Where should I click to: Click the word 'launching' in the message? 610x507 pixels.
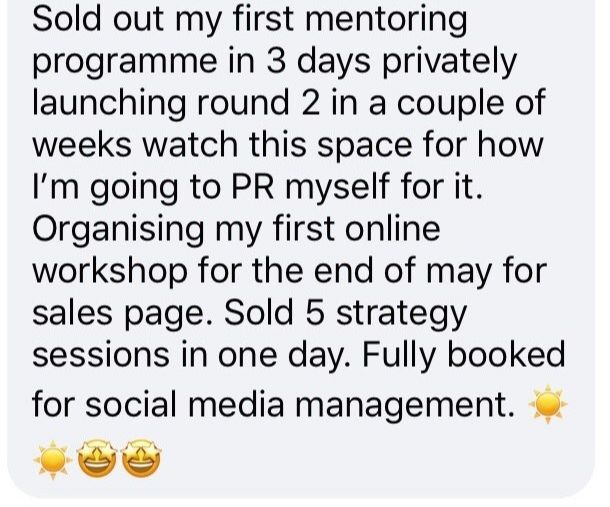pos(109,104)
